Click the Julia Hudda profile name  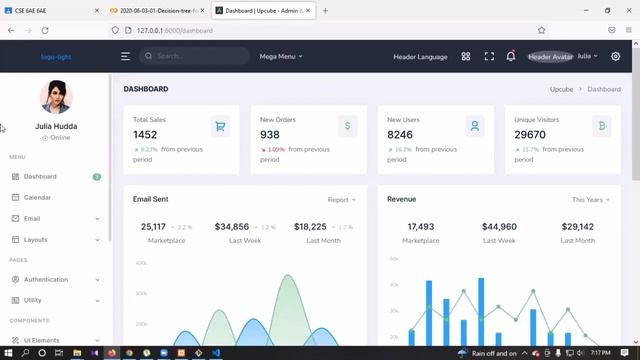[x=56, y=126]
